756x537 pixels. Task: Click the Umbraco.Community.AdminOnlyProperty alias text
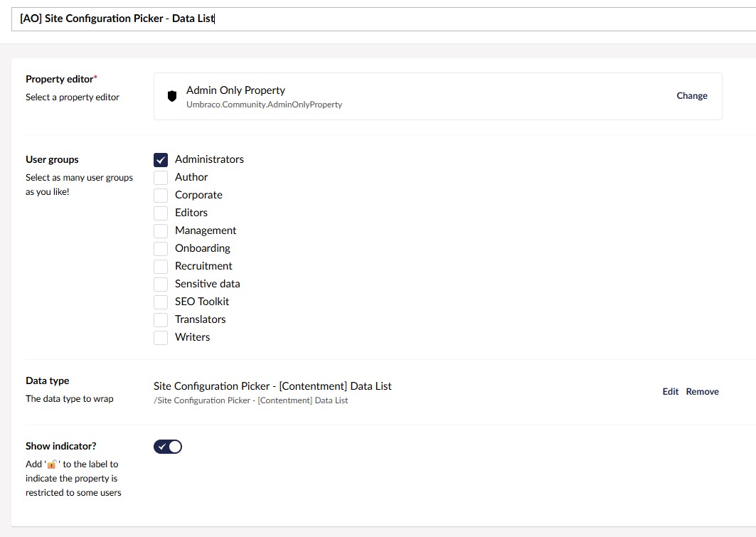[264, 105]
